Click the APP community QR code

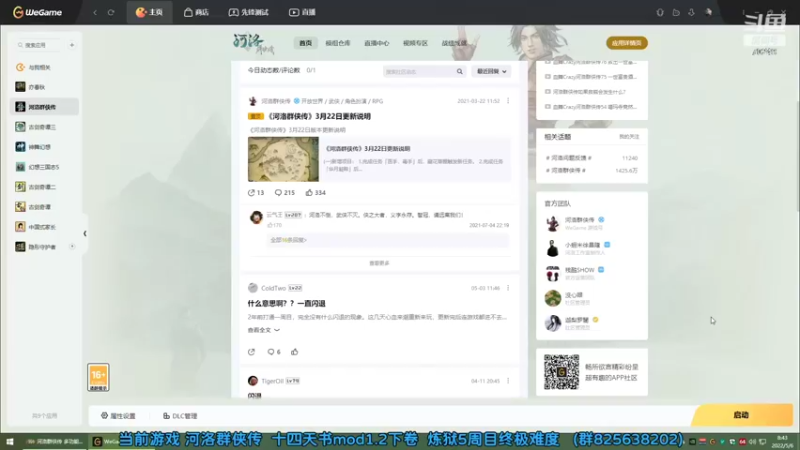(x=561, y=372)
